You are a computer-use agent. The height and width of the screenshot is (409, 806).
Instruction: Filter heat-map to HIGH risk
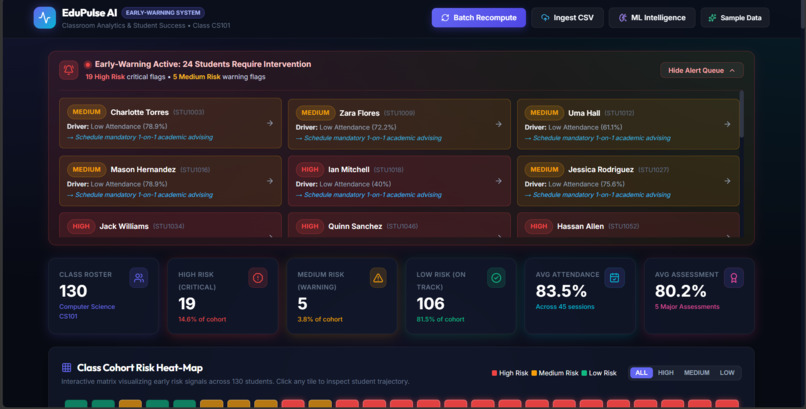(666, 373)
